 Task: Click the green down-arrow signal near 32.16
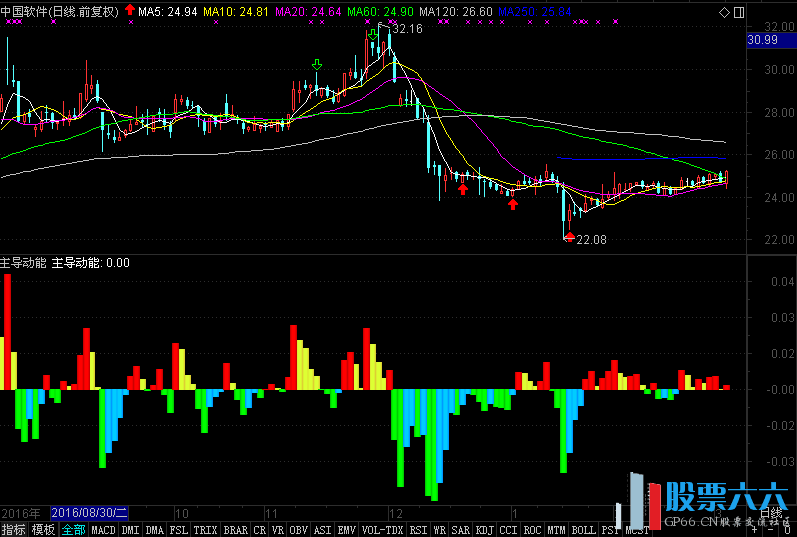tap(373, 35)
